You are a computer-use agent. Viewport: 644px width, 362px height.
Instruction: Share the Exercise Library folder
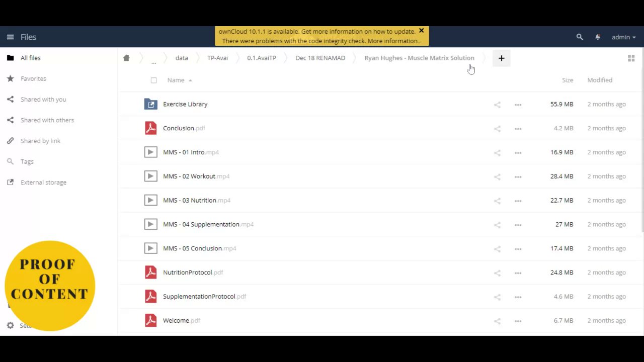click(x=497, y=105)
